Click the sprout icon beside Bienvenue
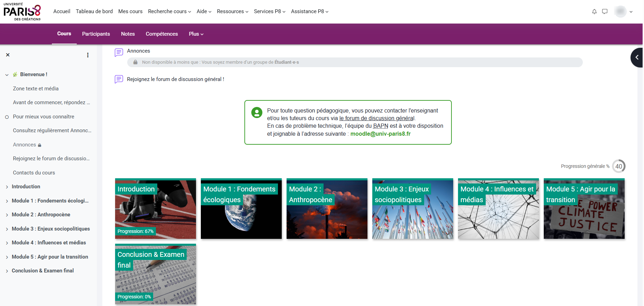644x306 pixels. point(15,74)
